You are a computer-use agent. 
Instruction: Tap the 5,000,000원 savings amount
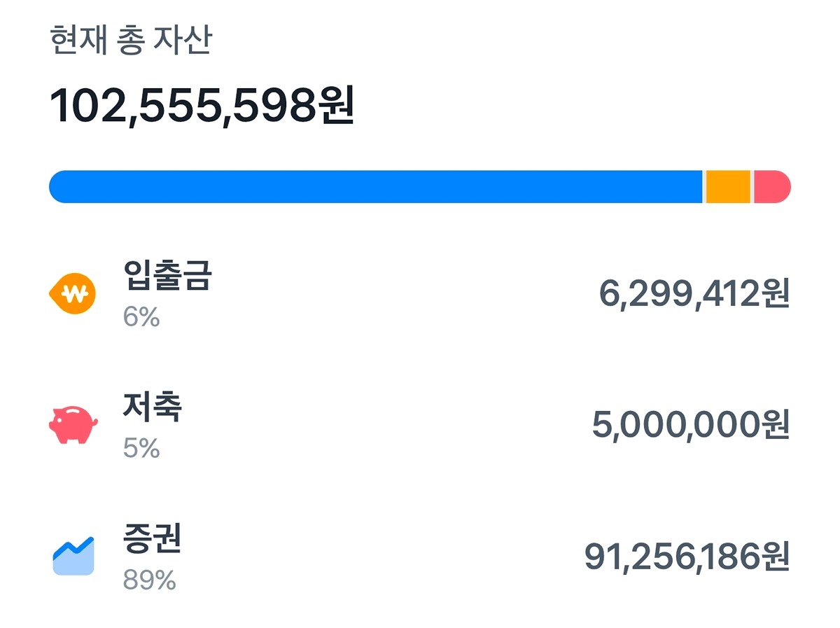coord(690,425)
